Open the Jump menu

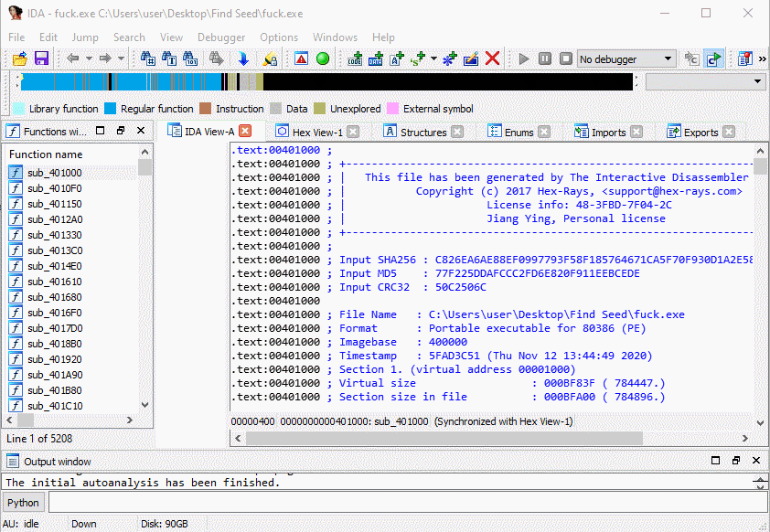(85, 37)
